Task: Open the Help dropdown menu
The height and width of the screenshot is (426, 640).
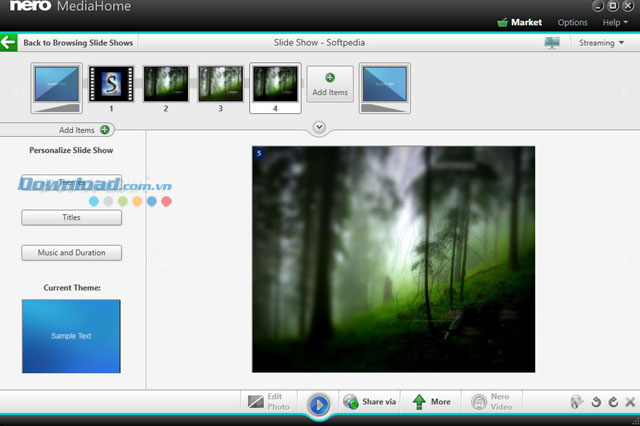Action: pos(612,22)
